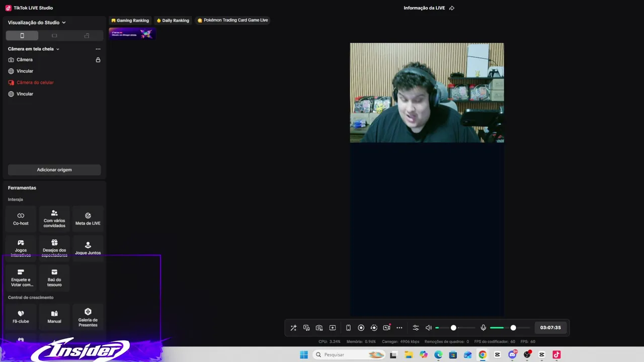Viewport: 644px width, 362px height.
Task: Click the CPU 3.24% status text
Action: (330, 341)
